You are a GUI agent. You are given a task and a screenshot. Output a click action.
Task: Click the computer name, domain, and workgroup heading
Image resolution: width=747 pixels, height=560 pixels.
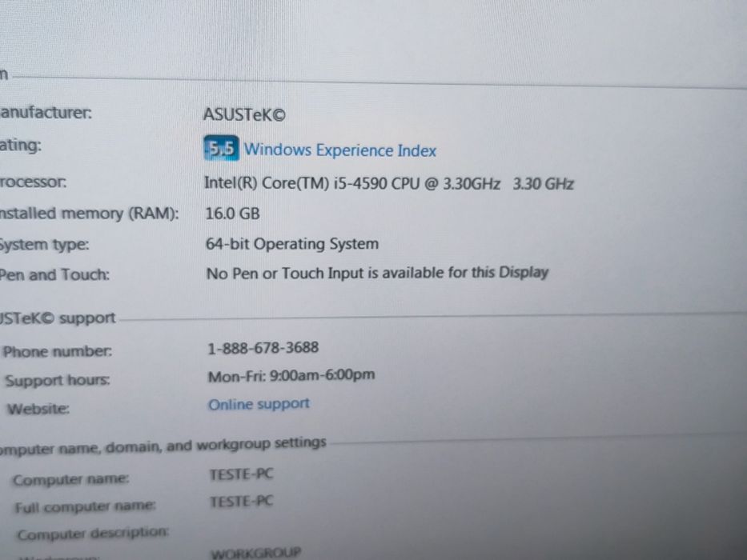[163, 446]
